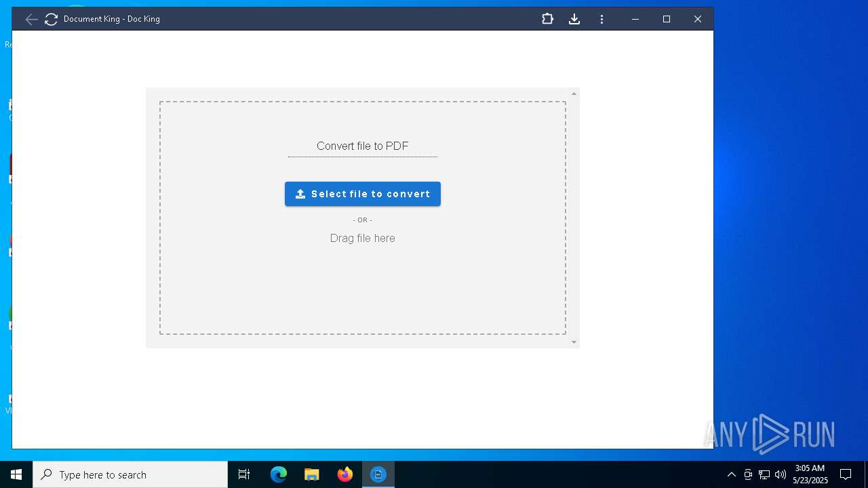Launch Firefox from the taskbar
This screenshot has height=488, width=868.
pyautogui.click(x=345, y=474)
